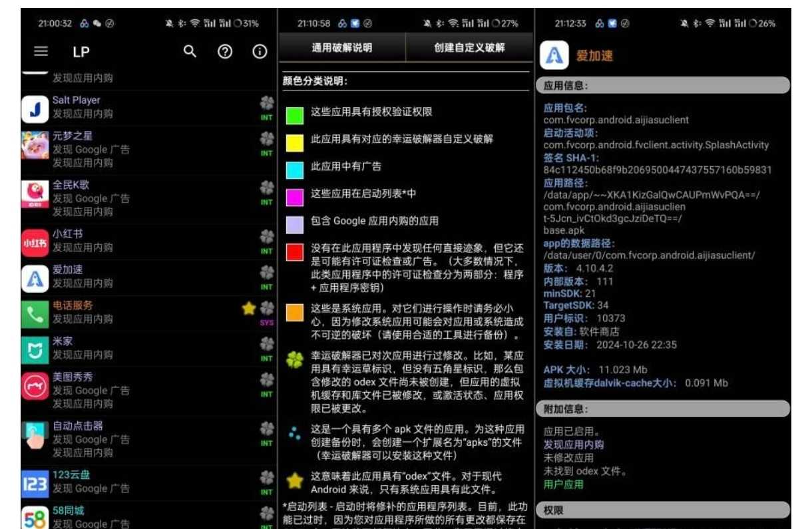Screen dimensions: 812x529
Task: Switch to the 创建自定义破解 tab
Action: [469, 48]
